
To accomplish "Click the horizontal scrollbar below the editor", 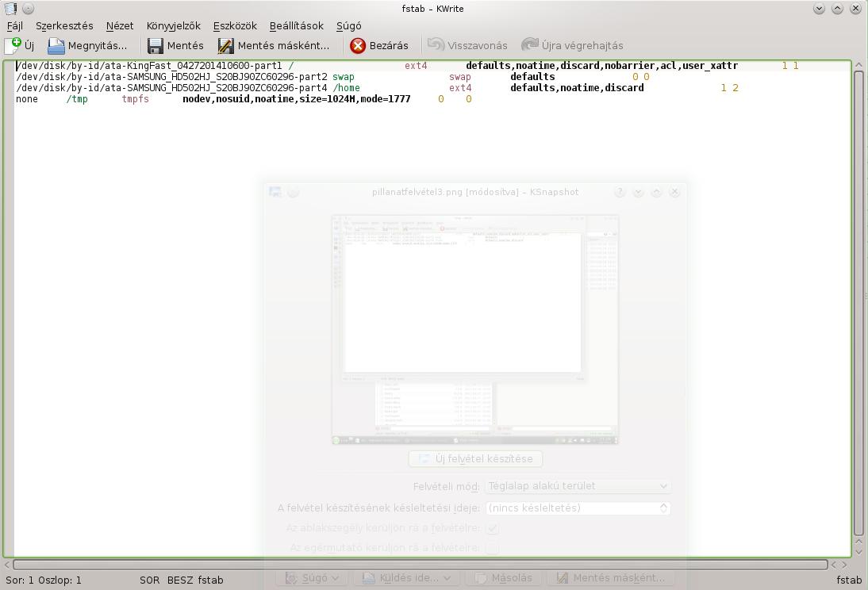I will click(x=421, y=565).
